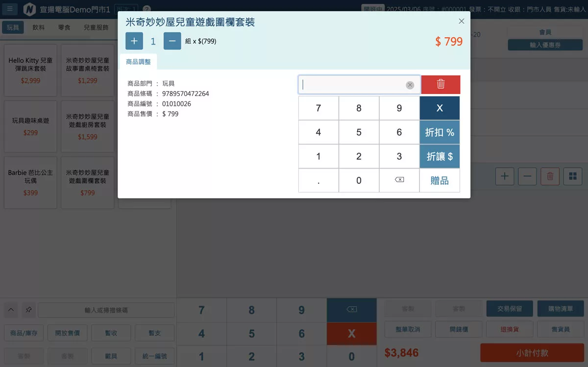Apply percentage discount with 折扣 %
This screenshot has height=367, width=588.
(440, 132)
